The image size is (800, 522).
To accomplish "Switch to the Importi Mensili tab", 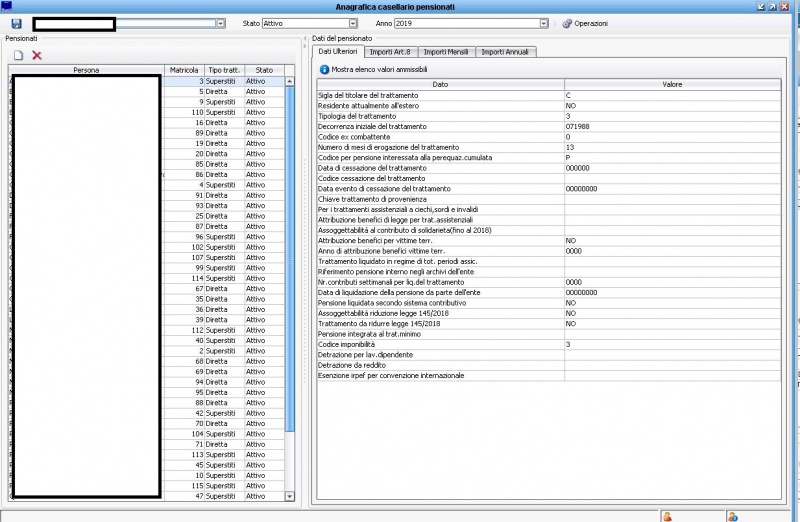I will pyautogui.click(x=447, y=51).
